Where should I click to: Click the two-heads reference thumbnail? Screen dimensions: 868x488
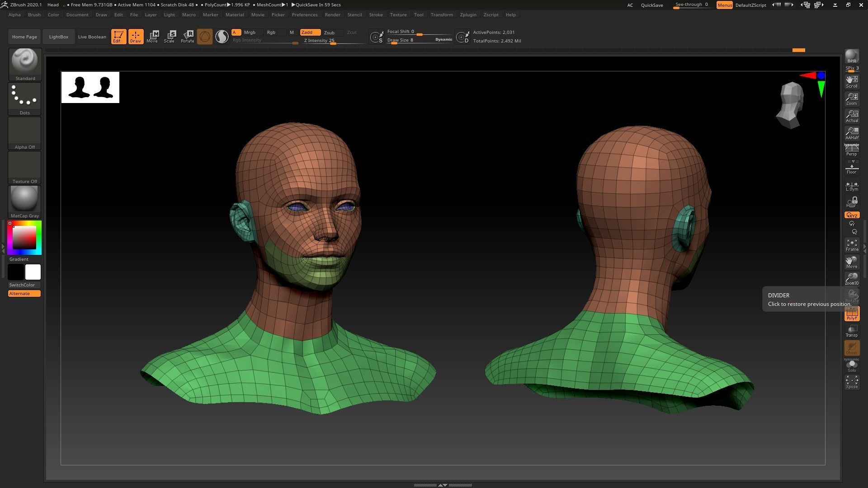click(90, 87)
